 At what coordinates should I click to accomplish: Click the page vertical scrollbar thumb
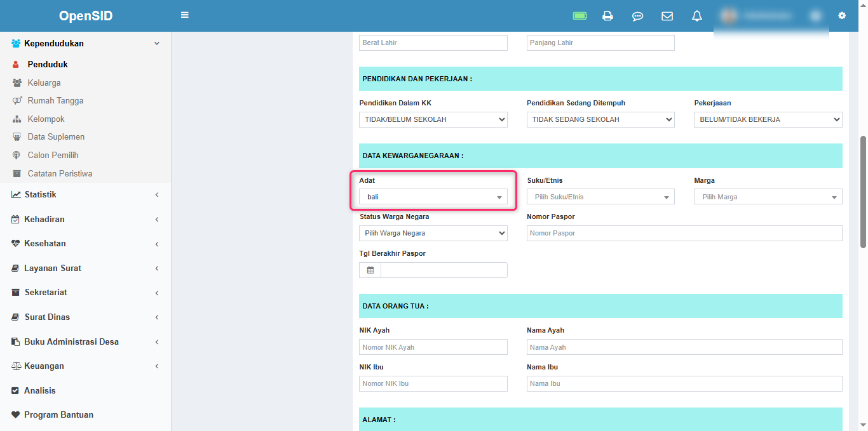coord(863,191)
